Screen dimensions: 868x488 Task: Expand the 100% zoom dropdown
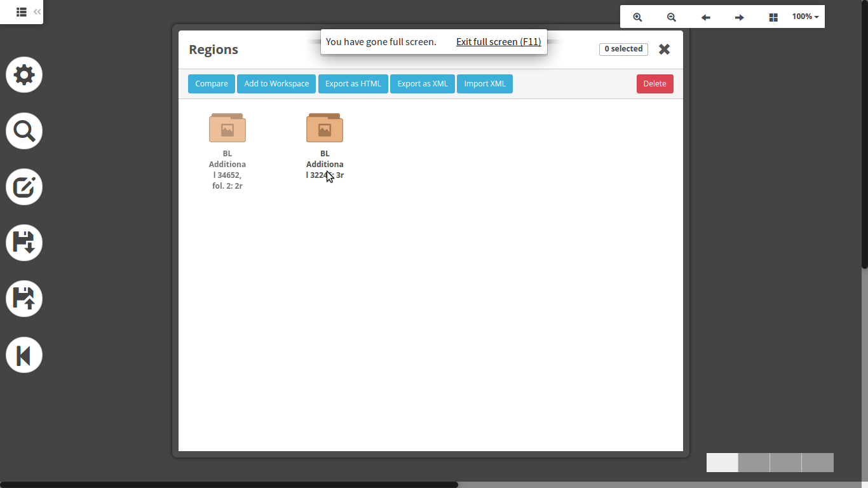[x=805, y=17]
